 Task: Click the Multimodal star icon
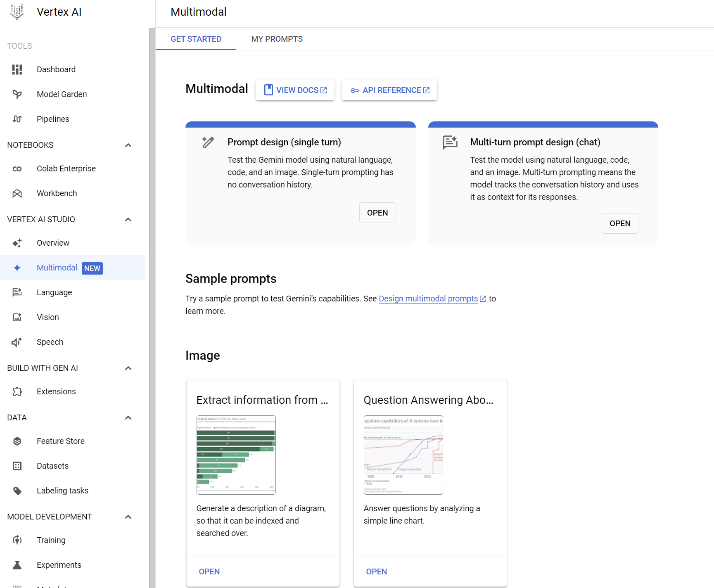coord(17,268)
